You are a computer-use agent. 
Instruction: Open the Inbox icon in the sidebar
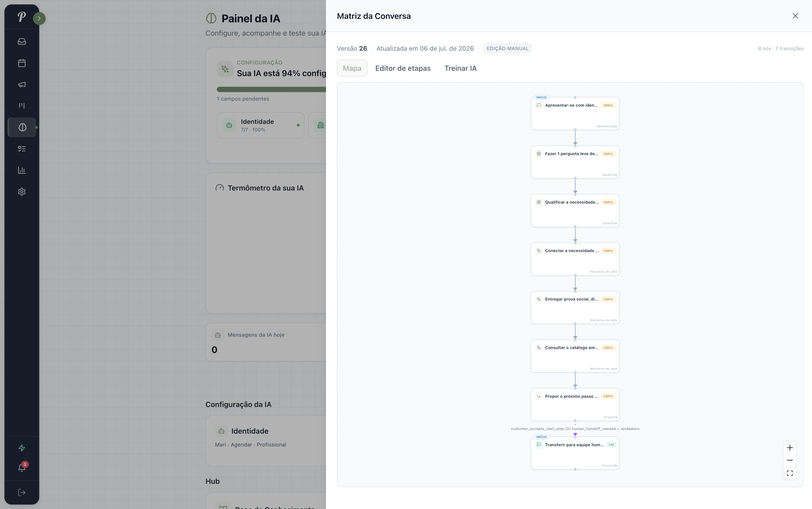pos(22,41)
